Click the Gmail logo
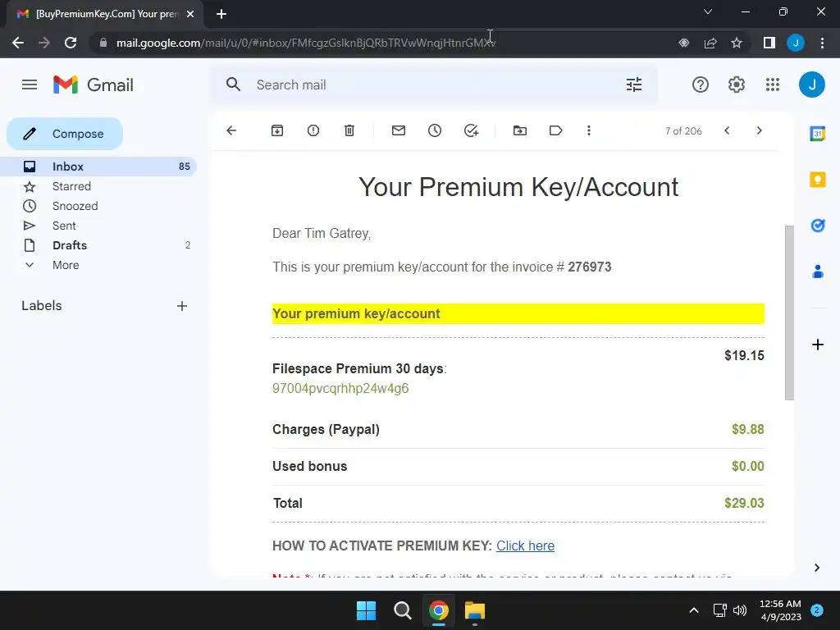 (x=94, y=84)
